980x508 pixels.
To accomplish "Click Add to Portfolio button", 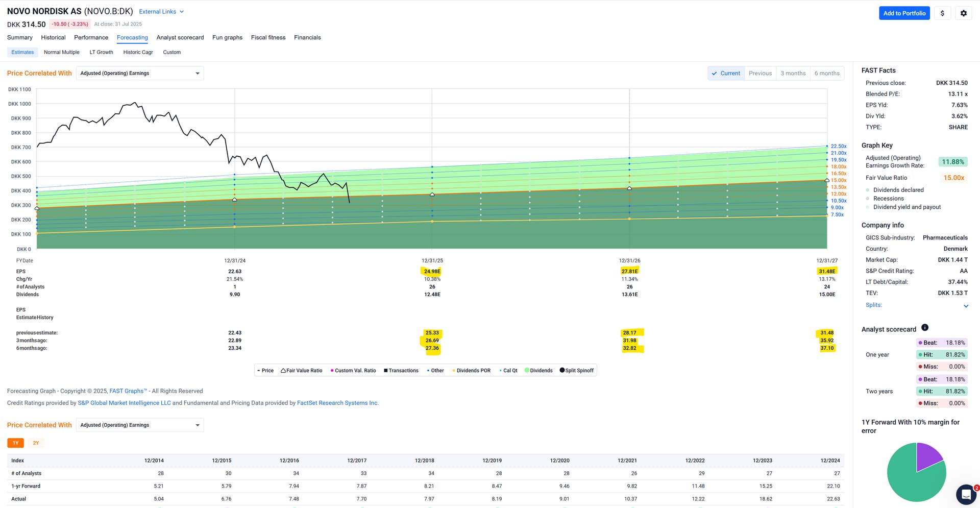I will [904, 13].
